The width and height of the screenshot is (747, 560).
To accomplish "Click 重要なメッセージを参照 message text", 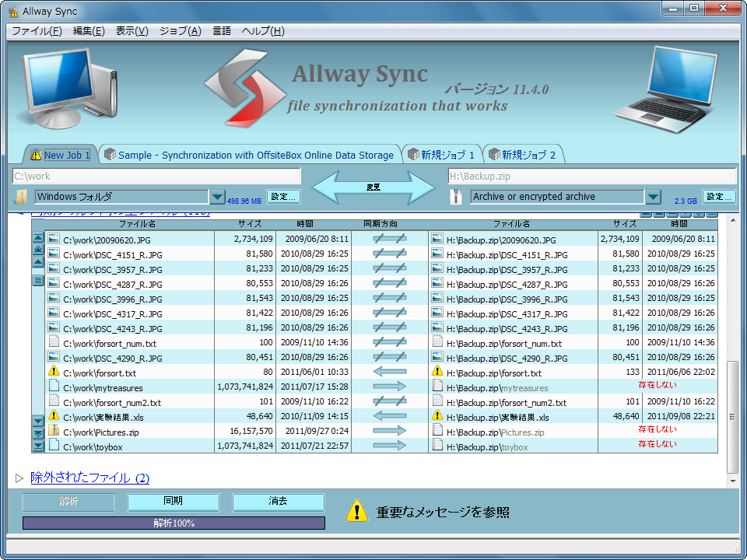I will [443, 512].
